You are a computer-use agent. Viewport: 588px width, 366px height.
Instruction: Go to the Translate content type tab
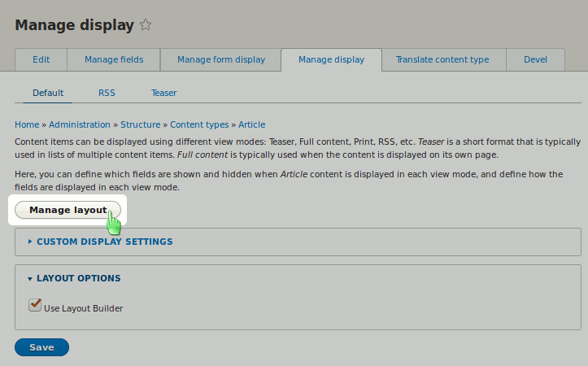442,59
